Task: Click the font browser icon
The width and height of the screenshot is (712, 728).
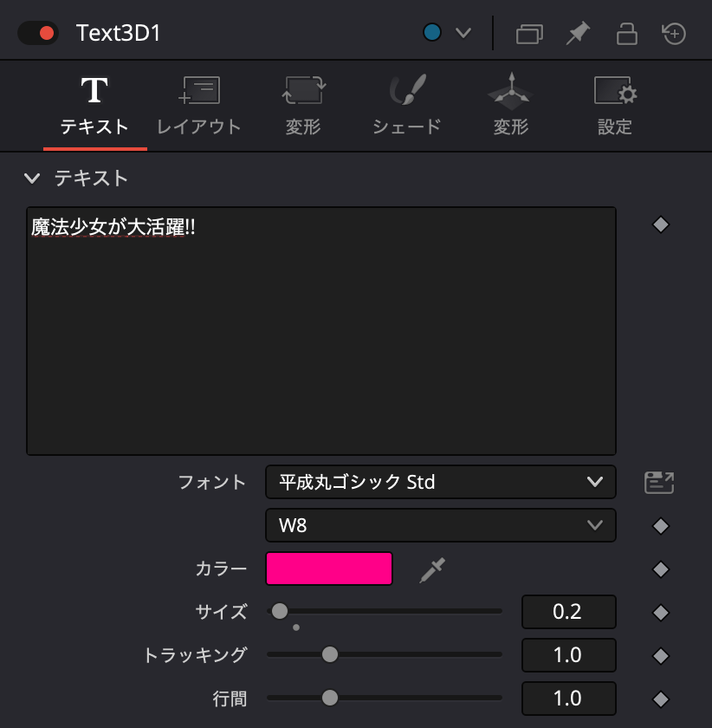Action: tap(659, 483)
